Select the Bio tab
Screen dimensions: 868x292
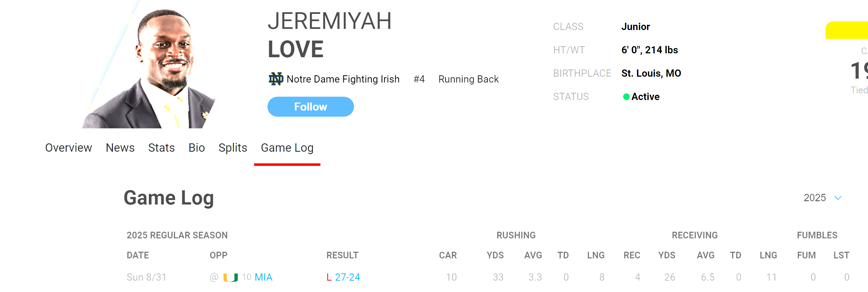tap(196, 148)
